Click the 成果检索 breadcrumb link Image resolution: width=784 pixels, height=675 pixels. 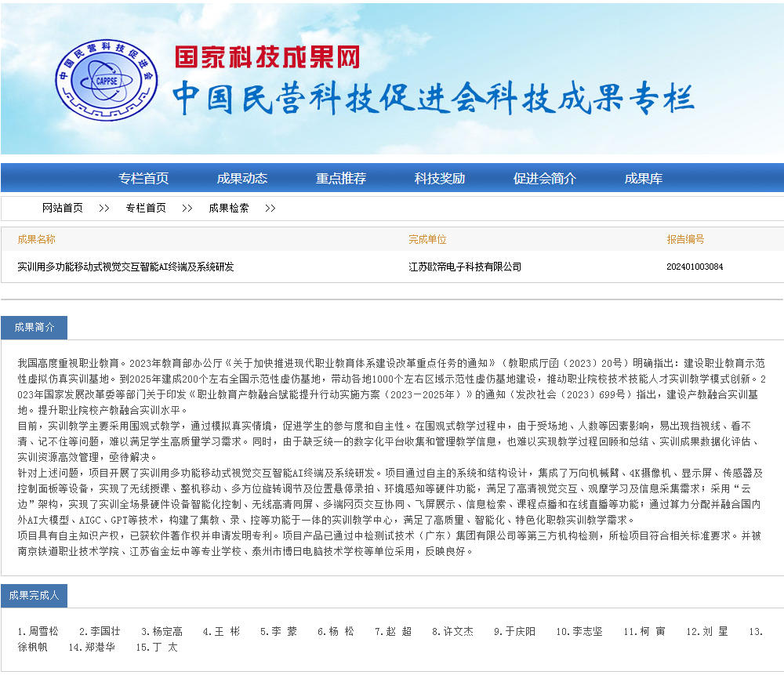(229, 208)
